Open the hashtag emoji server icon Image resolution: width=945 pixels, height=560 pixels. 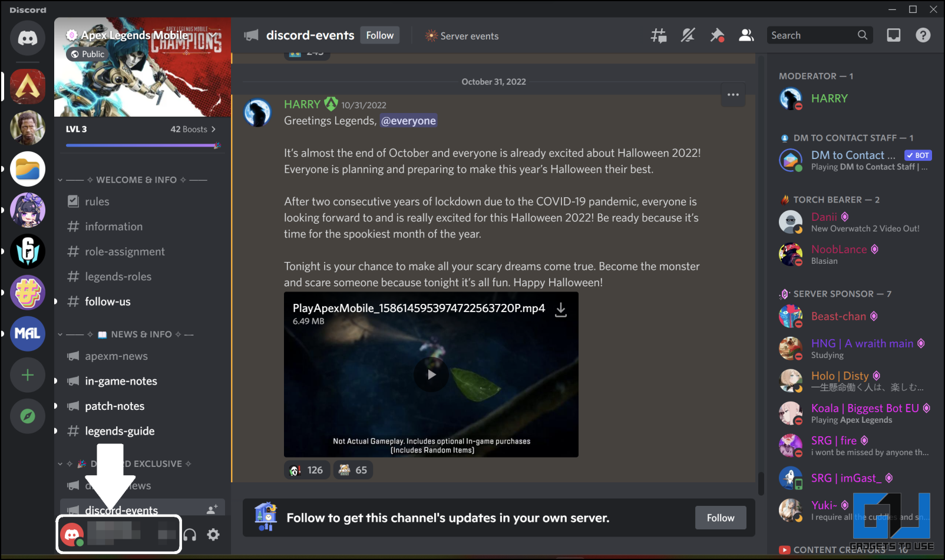point(28,293)
